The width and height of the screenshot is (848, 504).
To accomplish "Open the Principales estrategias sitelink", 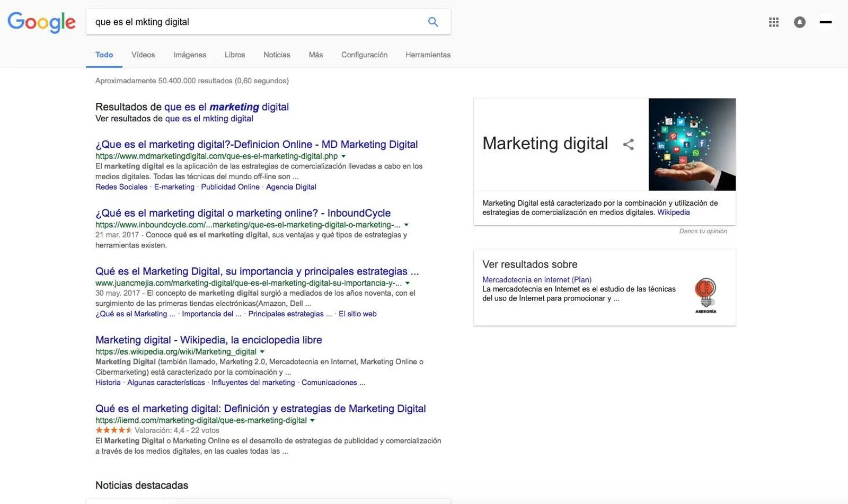I will click(x=290, y=314).
